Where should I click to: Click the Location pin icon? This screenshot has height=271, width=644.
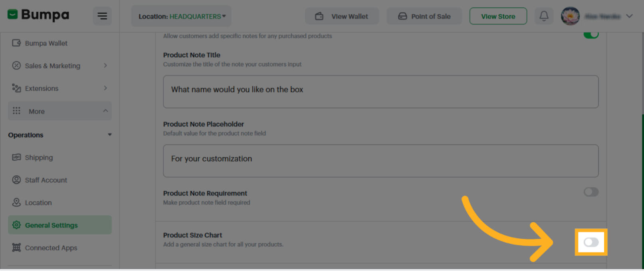pos(16,202)
